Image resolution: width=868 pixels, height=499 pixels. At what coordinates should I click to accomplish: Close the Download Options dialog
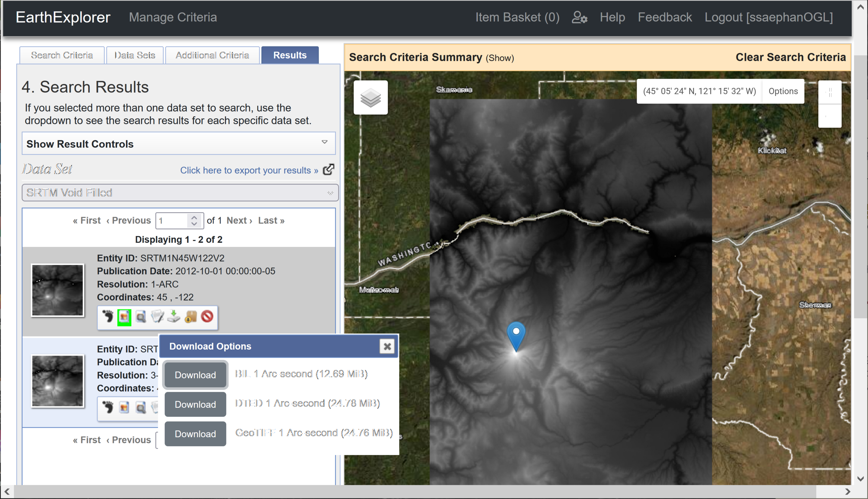click(387, 346)
